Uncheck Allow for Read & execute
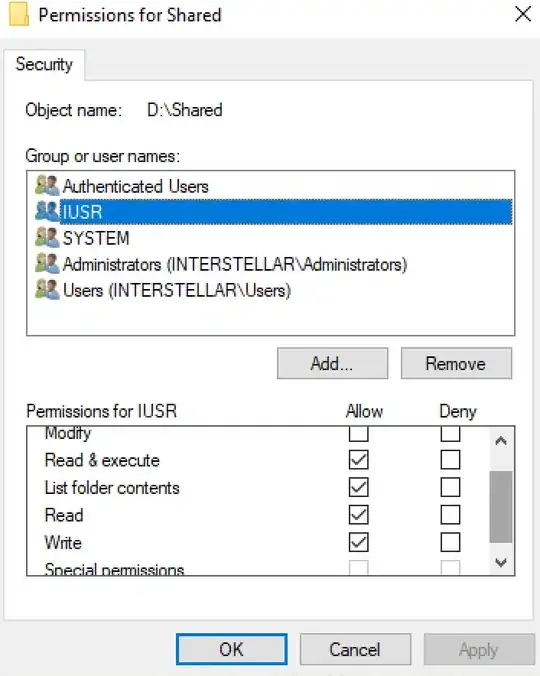 point(359,460)
